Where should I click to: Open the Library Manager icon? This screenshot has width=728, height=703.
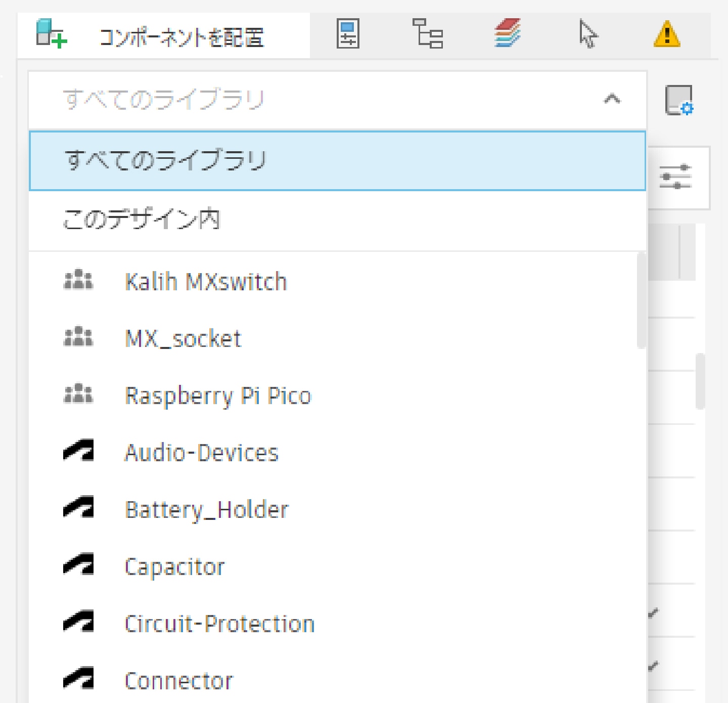[x=678, y=100]
